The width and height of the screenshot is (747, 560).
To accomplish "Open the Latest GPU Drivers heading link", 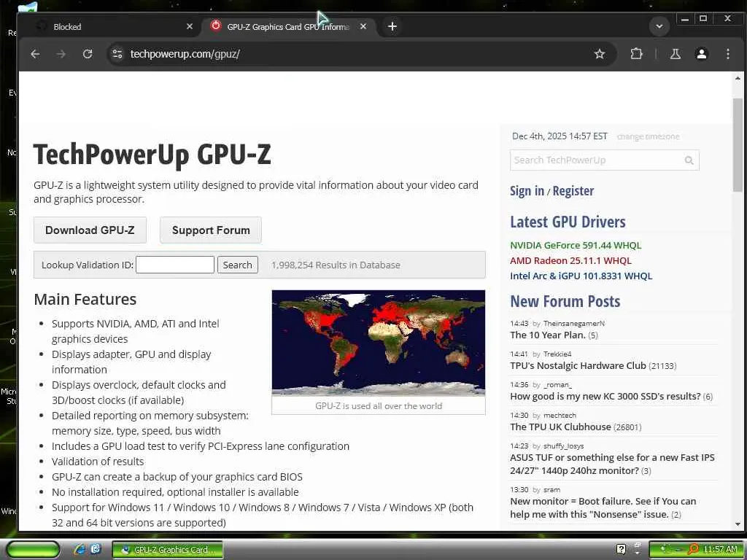I will (568, 222).
